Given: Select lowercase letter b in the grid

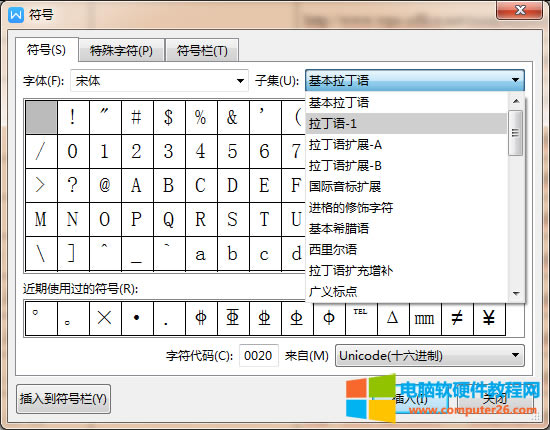Looking at the screenshot, I should click(233, 253).
